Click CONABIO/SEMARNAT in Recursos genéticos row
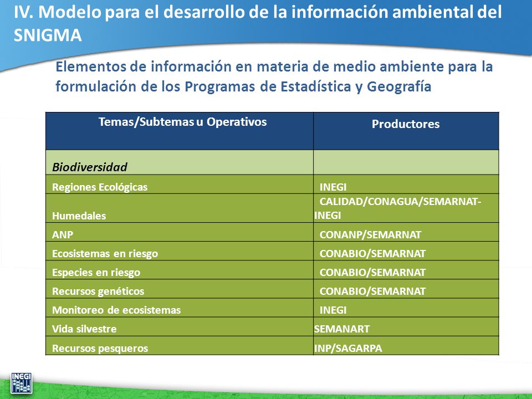Screen dimensions: 532x399 point(406,289)
